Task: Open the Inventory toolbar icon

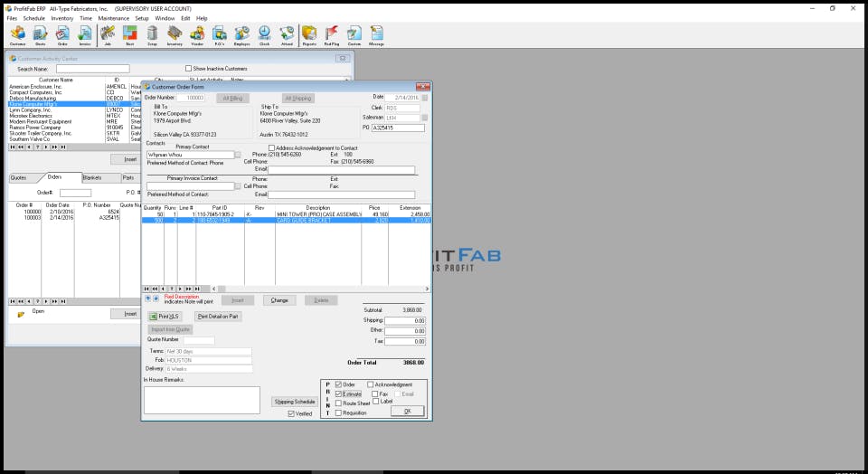Action: [x=175, y=35]
